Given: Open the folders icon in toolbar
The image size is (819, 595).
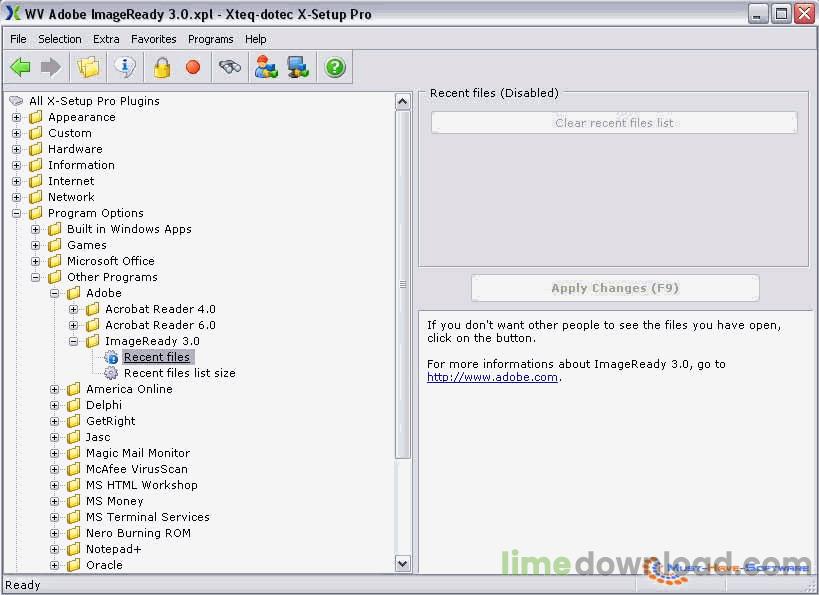Looking at the screenshot, I should pos(89,67).
